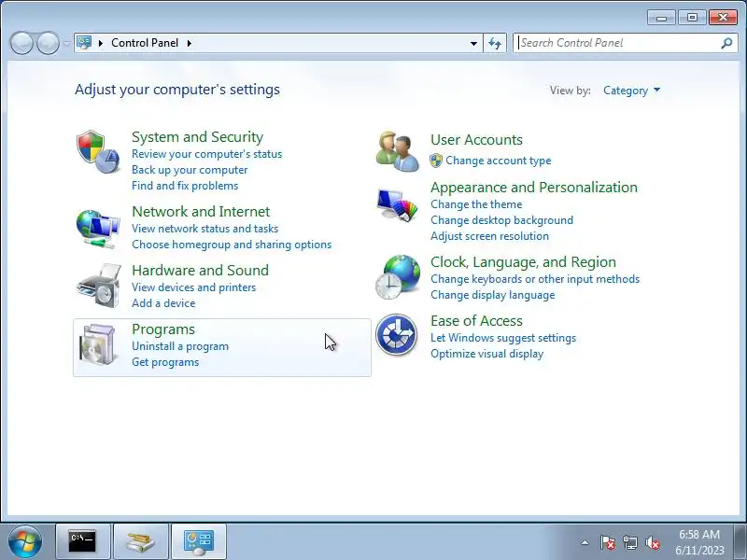Open the Action Center flag tray icon
Viewport: 747px width, 560px height.
[x=608, y=542]
